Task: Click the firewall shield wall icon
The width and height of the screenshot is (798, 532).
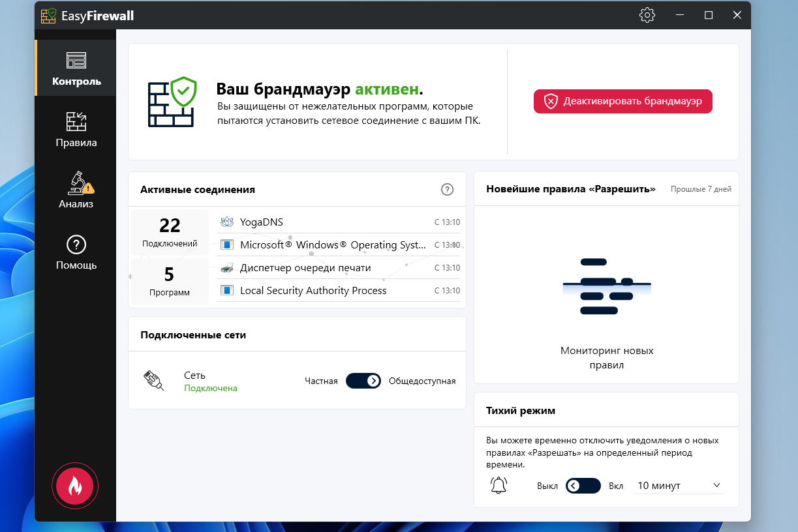Action: coord(172,102)
